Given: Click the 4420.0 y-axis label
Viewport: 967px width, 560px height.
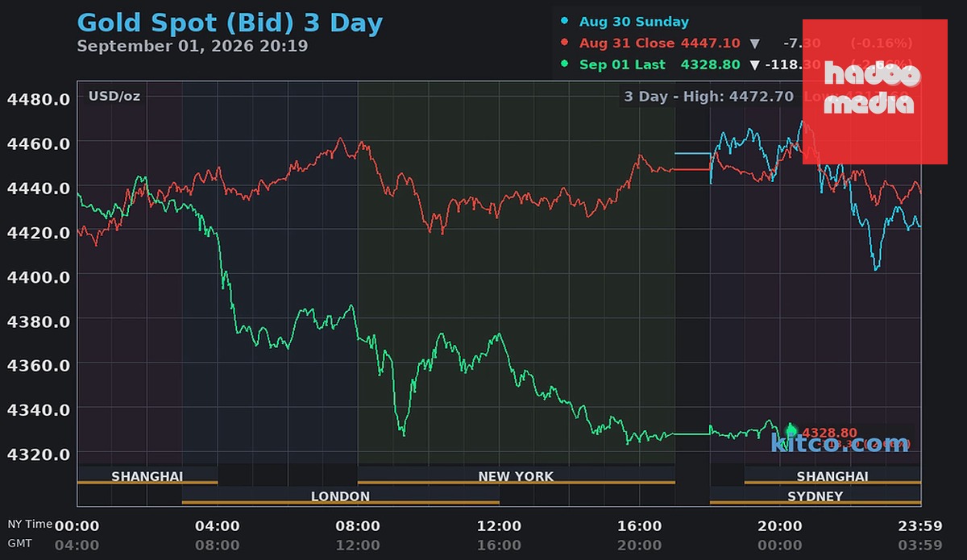Looking at the screenshot, I should (38, 232).
